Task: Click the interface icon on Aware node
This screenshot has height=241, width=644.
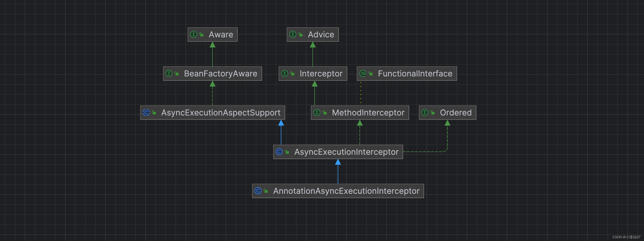Action: [194, 34]
